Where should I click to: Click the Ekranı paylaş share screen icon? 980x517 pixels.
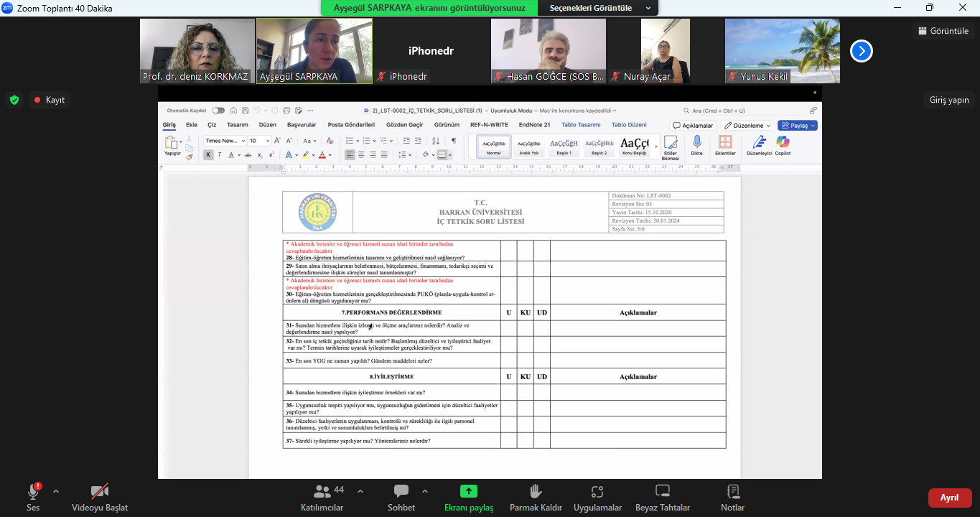click(x=468, y=492)
